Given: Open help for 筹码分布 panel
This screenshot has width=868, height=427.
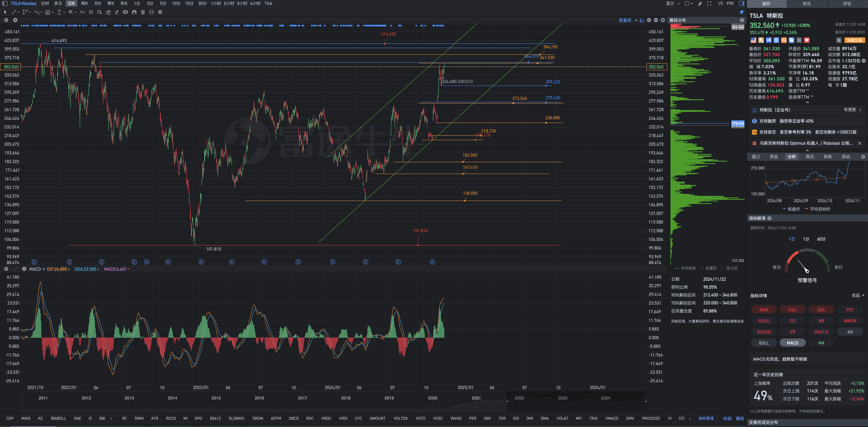Looking at the screenshot, I should (x=742, y=20).
